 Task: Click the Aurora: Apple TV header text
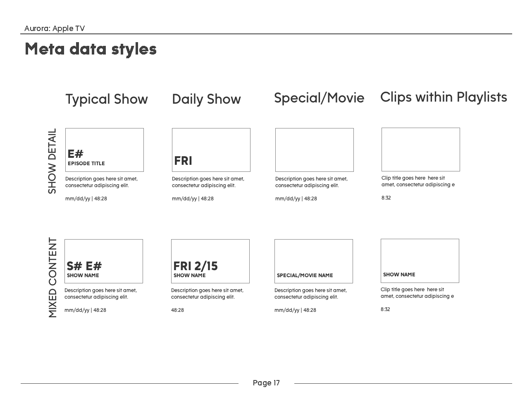pyautogui.click(x=55, y=29)
